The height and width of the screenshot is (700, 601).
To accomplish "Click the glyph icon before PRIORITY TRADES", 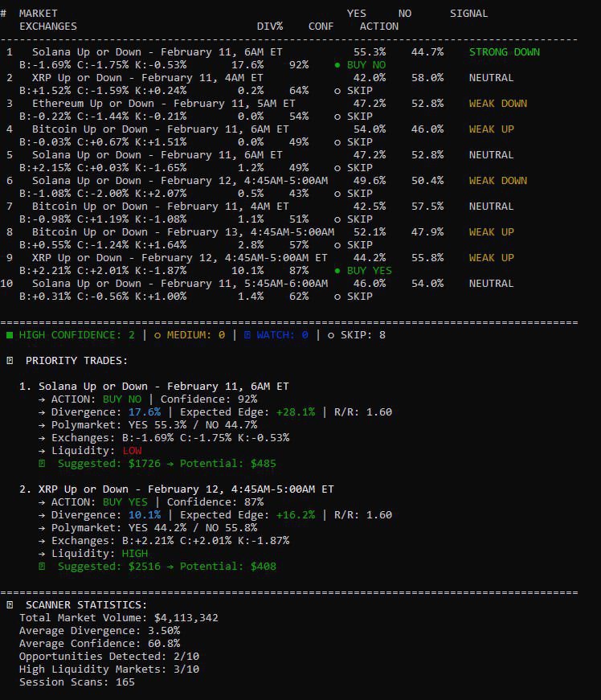I will coord(10,361).
